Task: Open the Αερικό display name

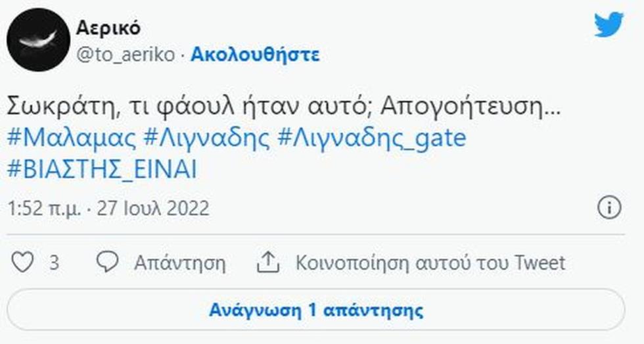Action: (x=108, y=28)
